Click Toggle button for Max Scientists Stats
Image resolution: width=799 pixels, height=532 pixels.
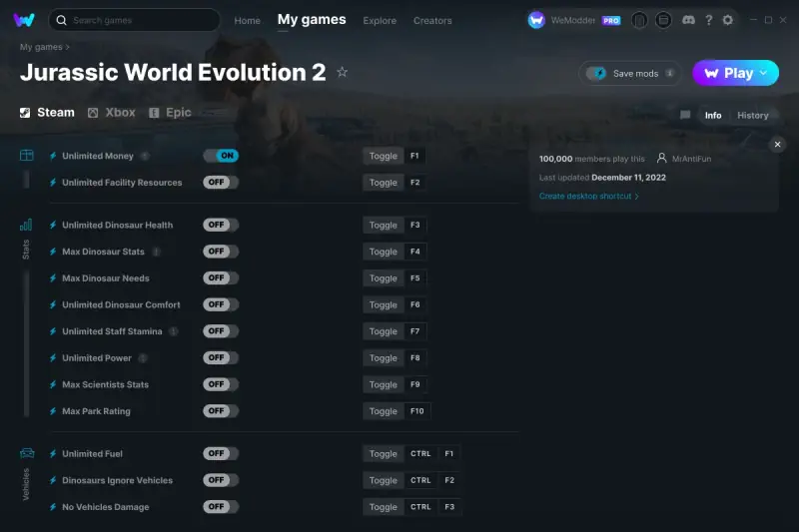384,384
